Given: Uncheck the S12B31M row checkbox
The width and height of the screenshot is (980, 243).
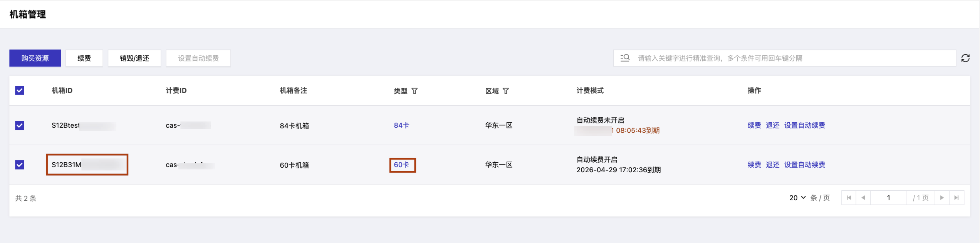Looking at the screenshot, I should tap(20, 165).
